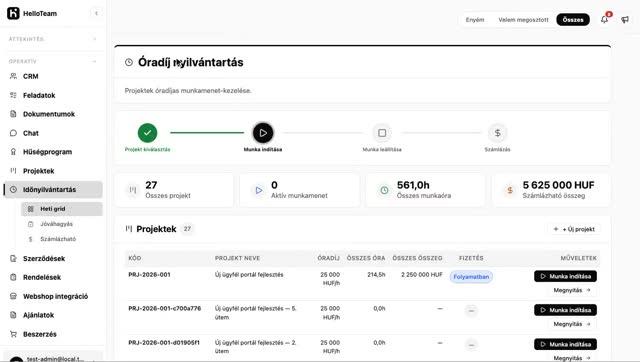Image resolution: width=640 pixels, height=362 pixels.
Task: Click the Összes munkaóra stat card
Action: pos(426,190)
